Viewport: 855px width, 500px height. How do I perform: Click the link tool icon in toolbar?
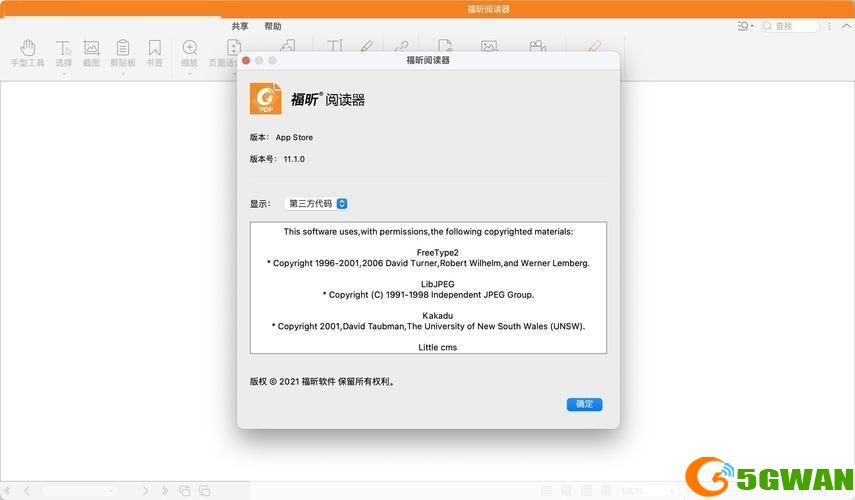pos(401,46)
